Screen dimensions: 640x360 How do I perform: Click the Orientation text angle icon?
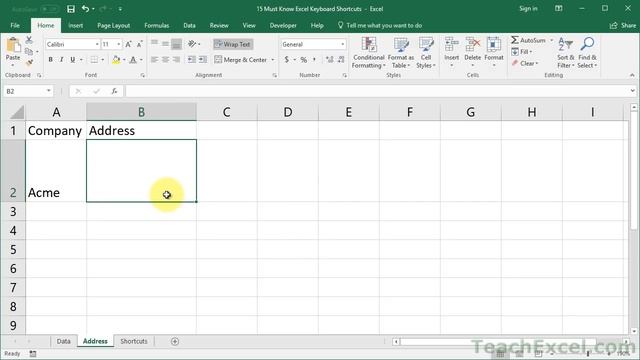(x=192, y=44)
